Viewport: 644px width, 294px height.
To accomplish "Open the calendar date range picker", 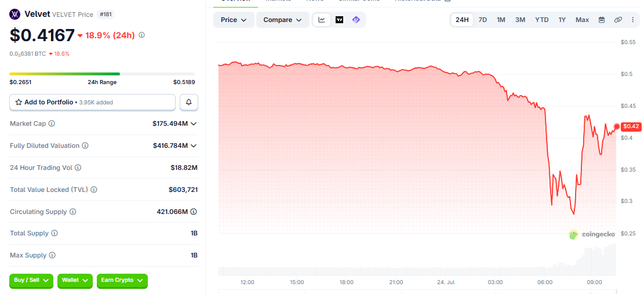I will [601, 20].
